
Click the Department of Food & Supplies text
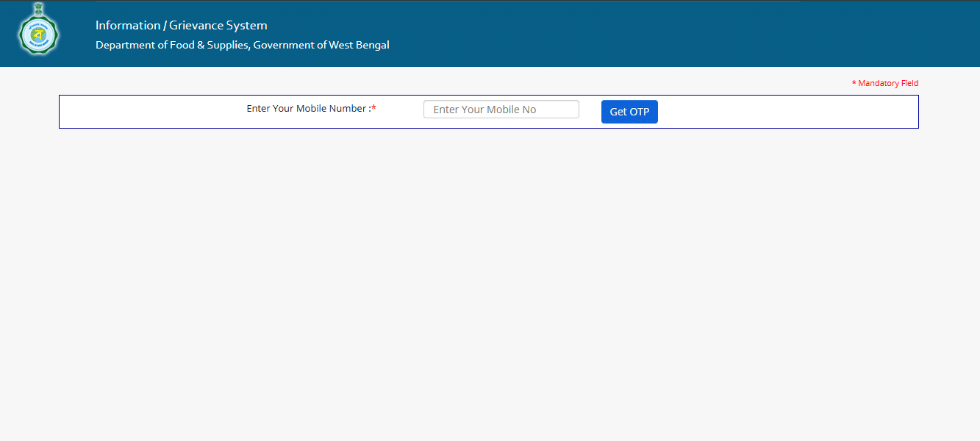click(242, 44)
